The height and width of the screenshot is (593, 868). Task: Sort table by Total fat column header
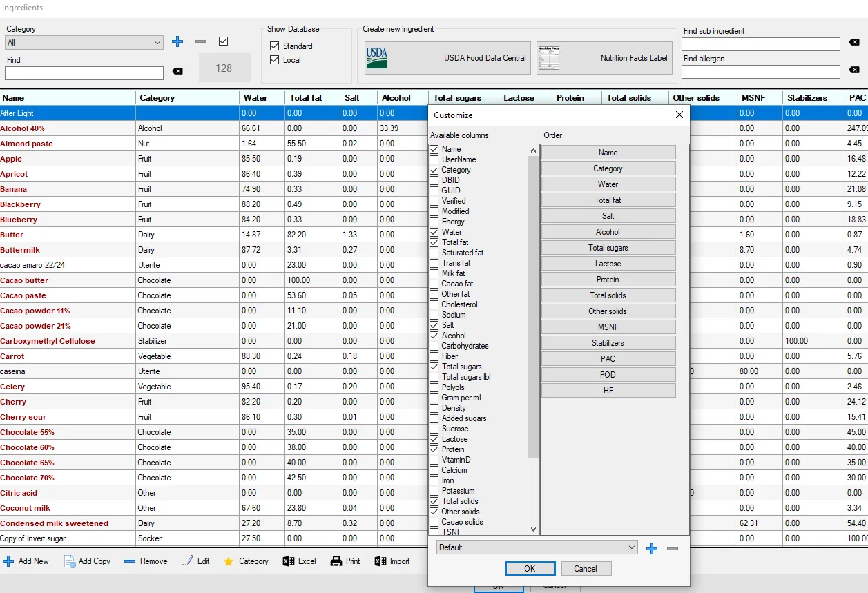(312, 98)
